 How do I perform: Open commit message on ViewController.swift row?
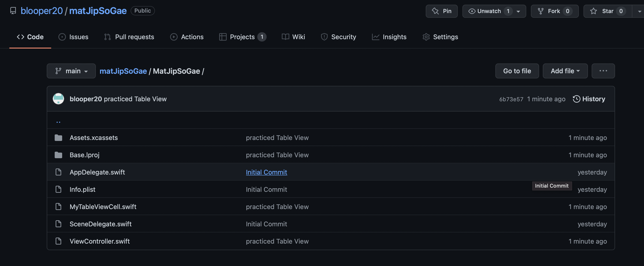click(277, 241)
